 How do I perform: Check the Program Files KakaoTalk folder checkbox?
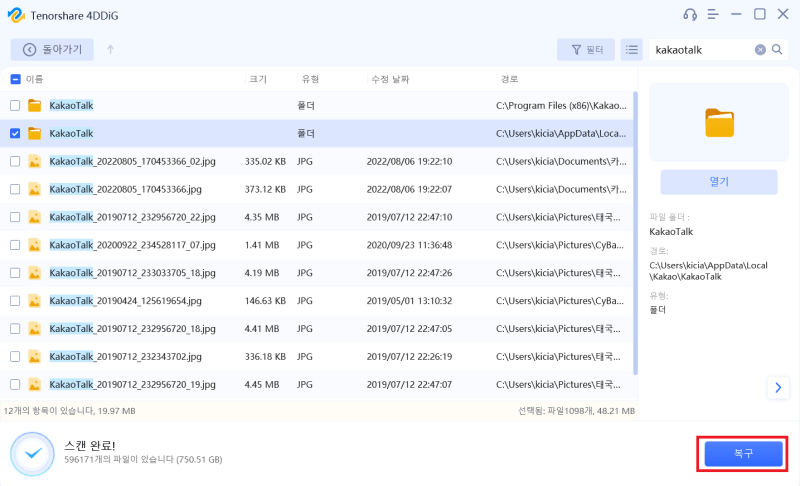[x=15, y=106]
